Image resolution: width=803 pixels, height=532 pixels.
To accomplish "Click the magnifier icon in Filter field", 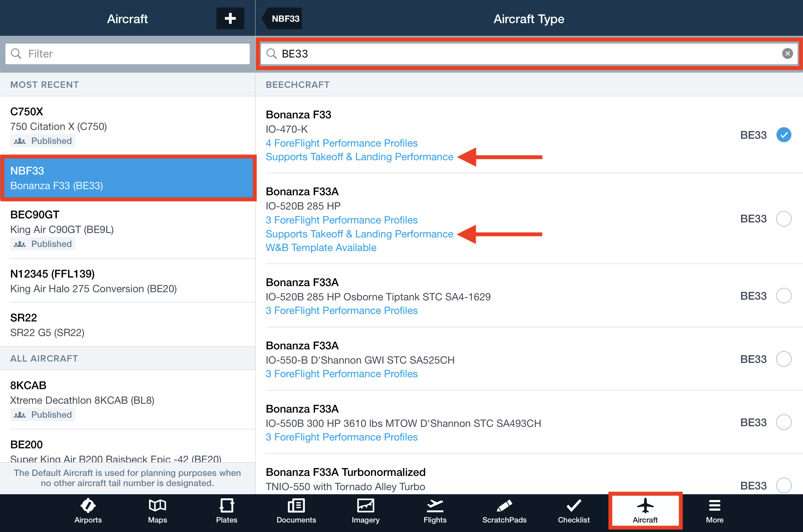I will point(16,54).
